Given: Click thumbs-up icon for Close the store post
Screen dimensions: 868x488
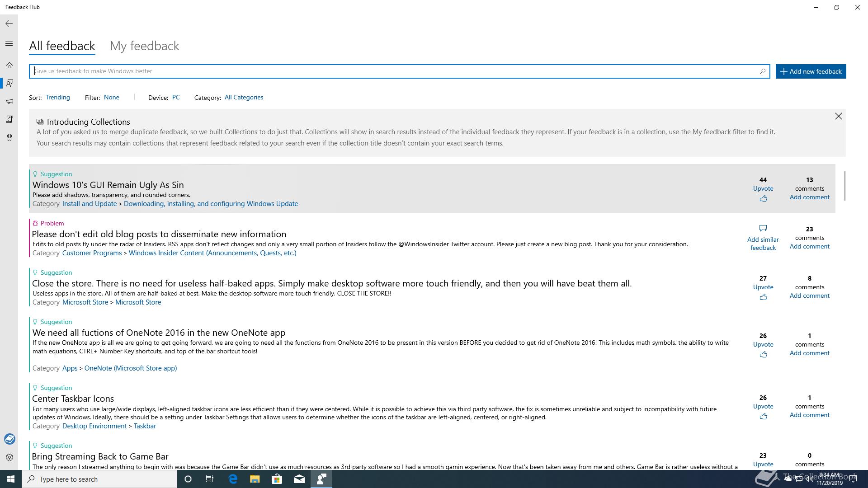Looking at the screenshot, I should (x=763, y=297).
